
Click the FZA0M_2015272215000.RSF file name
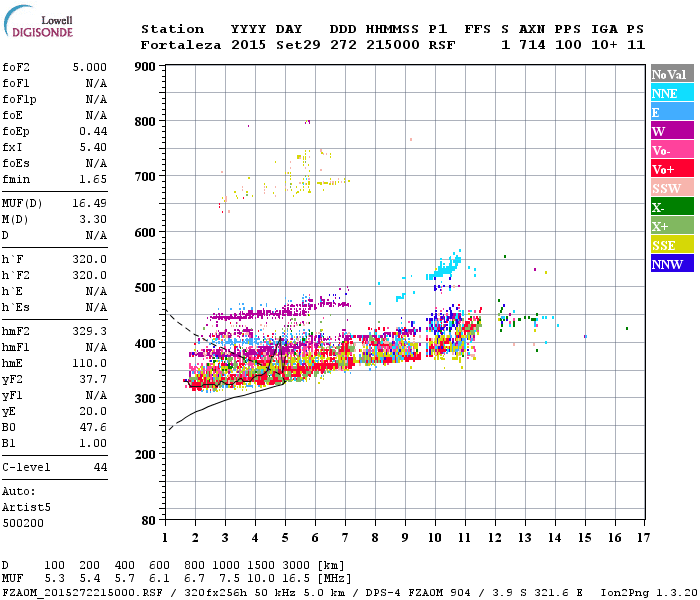pyautogui.click(x=83, y=593)
